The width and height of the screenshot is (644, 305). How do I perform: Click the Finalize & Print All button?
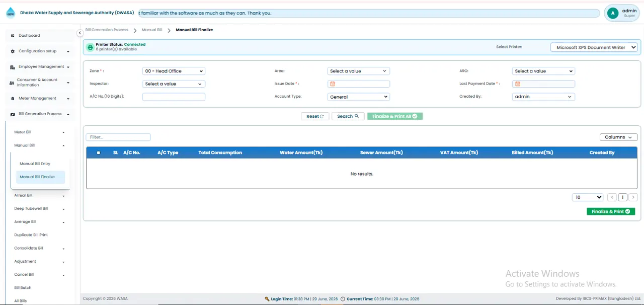coord(395,116)
